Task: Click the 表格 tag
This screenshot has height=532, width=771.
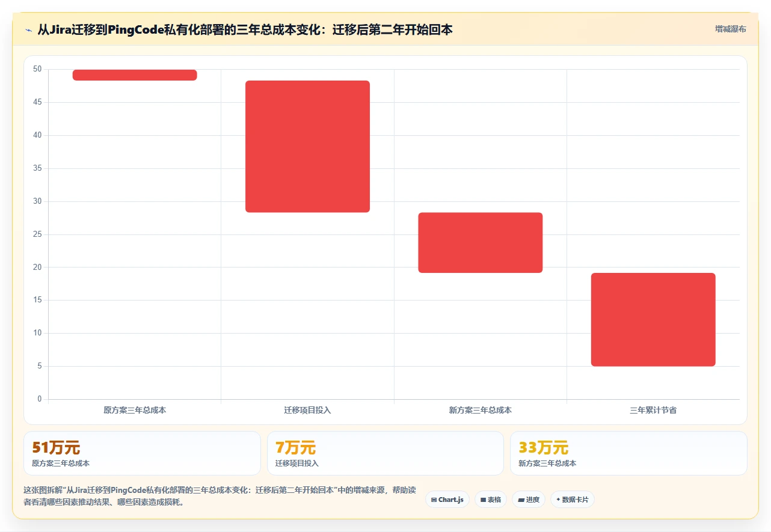Action: pos(491,500)
